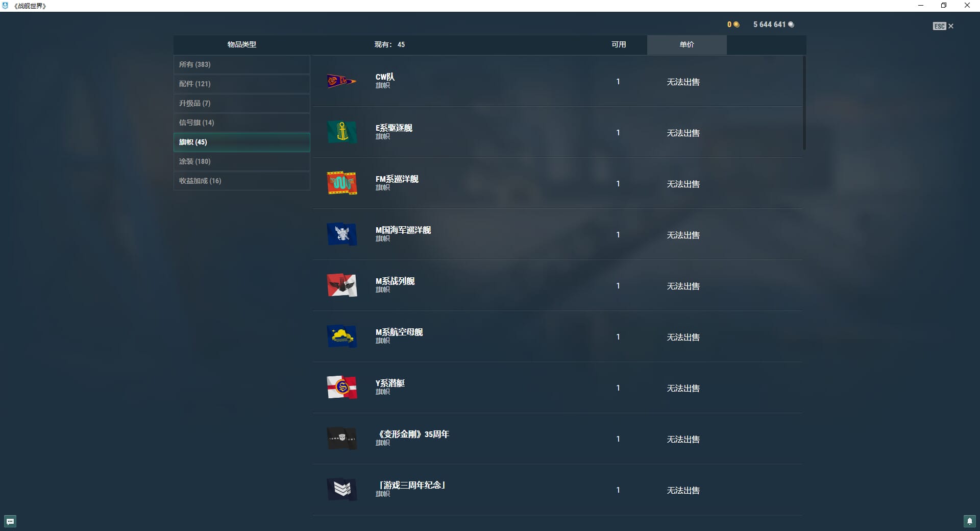Sort list by 单价 column header
This screenshot has height=531, width=980.
click(687, 45)
